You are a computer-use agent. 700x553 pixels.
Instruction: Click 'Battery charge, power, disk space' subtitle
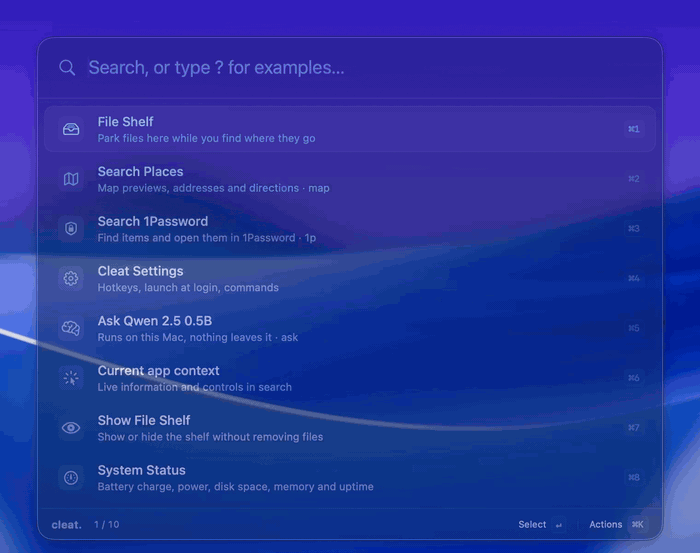[235, 487]
